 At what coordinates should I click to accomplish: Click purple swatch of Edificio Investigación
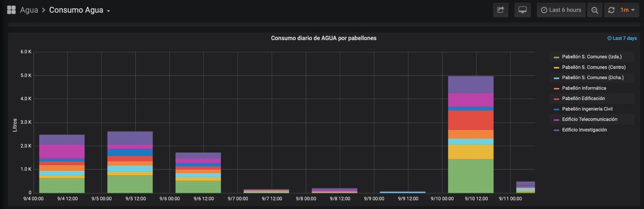pos(557,131)
